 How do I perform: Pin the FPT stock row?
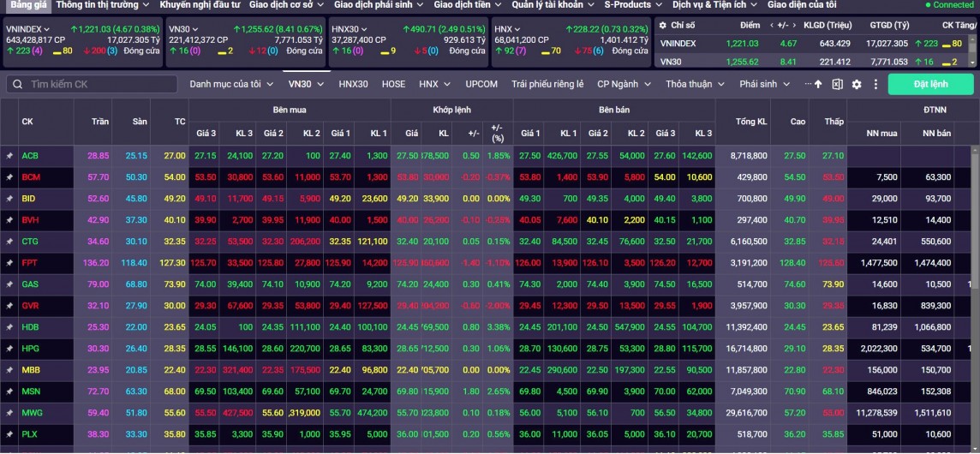pos(9,263)
